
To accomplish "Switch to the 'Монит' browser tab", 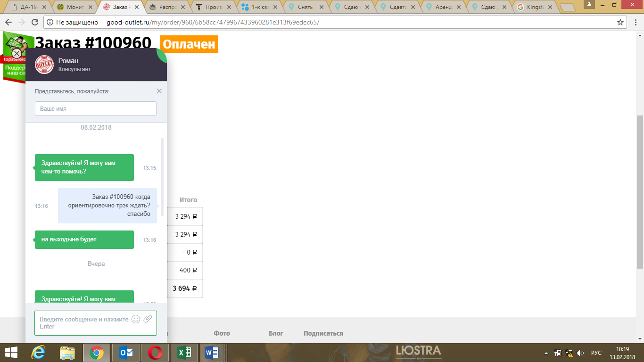I will 74,7.
